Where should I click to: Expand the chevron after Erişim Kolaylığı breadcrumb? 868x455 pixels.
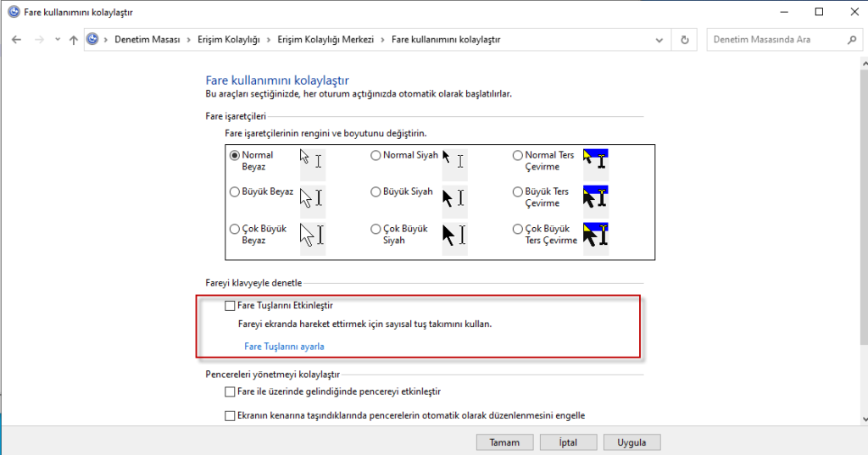pos(268,40)
